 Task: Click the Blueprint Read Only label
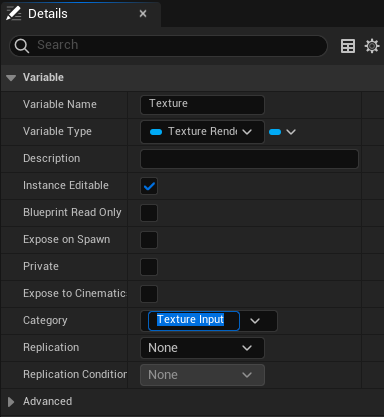(72, 212)
